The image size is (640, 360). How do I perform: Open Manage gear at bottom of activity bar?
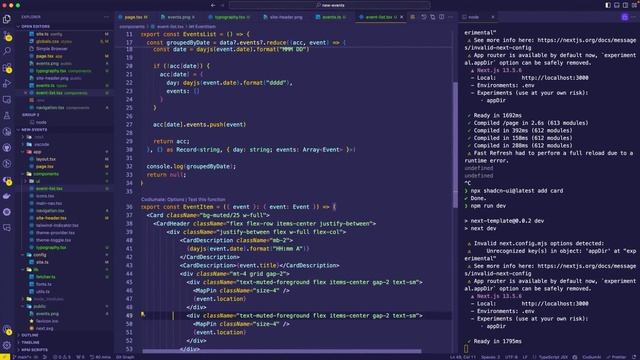coord(7,345)
